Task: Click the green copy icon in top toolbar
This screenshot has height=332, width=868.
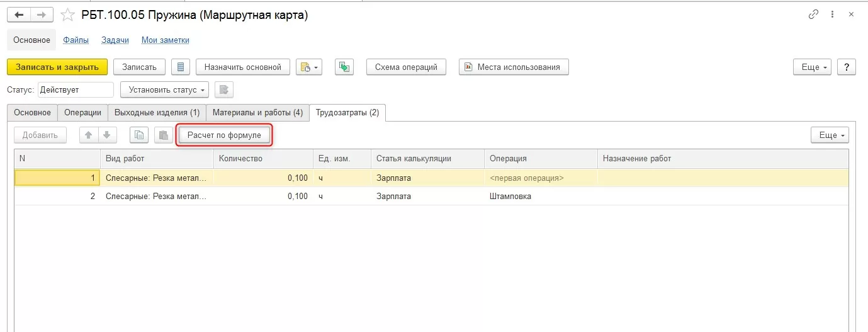Action: pyautogui.click(x=344, y=67)
